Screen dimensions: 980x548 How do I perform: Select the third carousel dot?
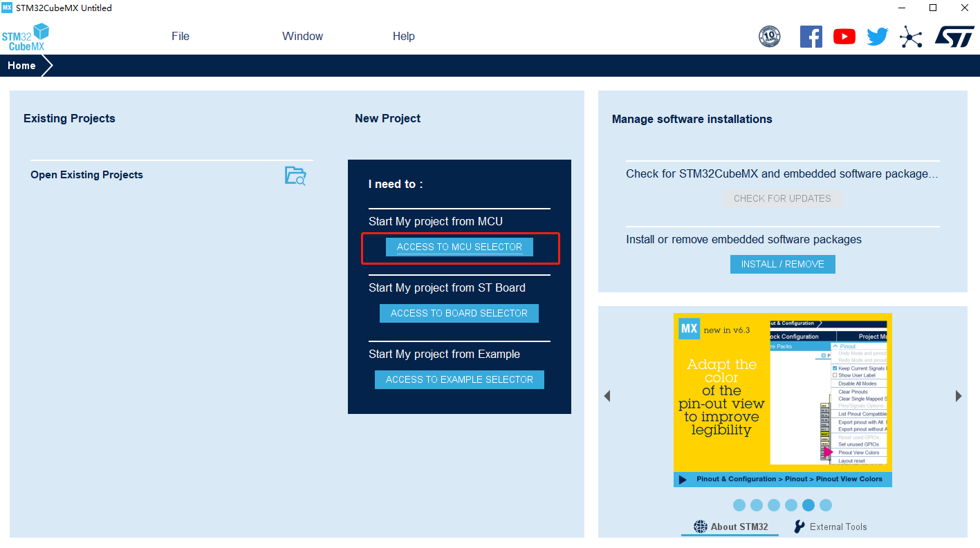coord(774,505)
